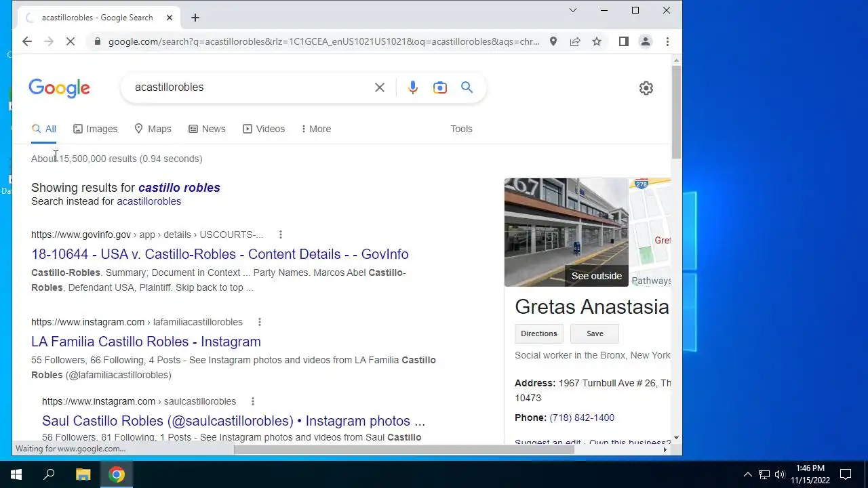Open the Windows Start menu
The width and height of the screenshot is (868, 488).
coord(16,474)
